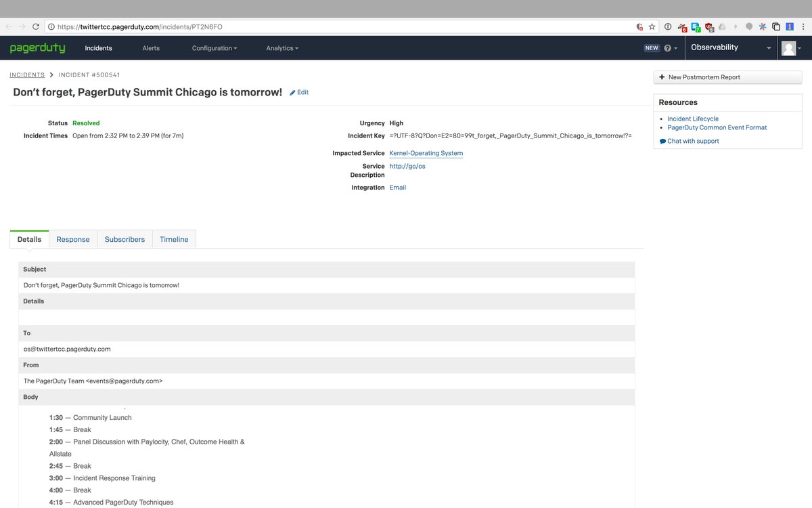Screen dimensions: 812x508
Task: Click the chat bubble icon beside Chat with support
Action: coord(662,142)
